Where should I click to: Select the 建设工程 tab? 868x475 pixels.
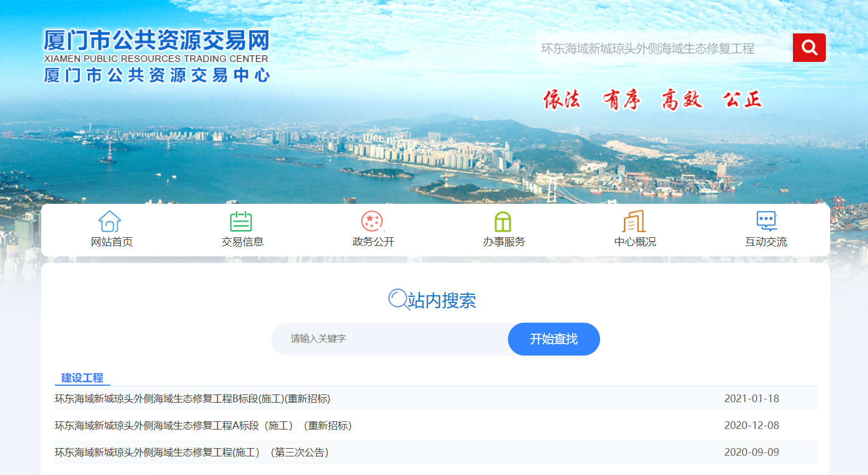point(82,377)
